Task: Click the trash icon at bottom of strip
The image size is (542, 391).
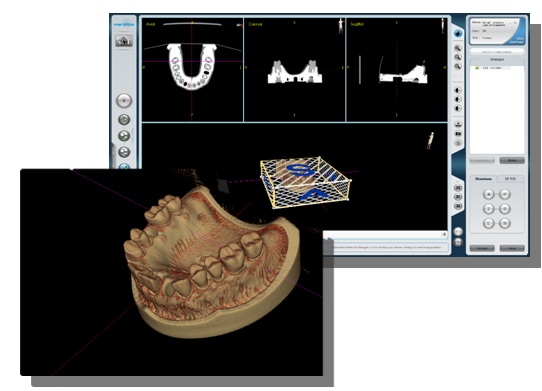Action: pos(458,242)
